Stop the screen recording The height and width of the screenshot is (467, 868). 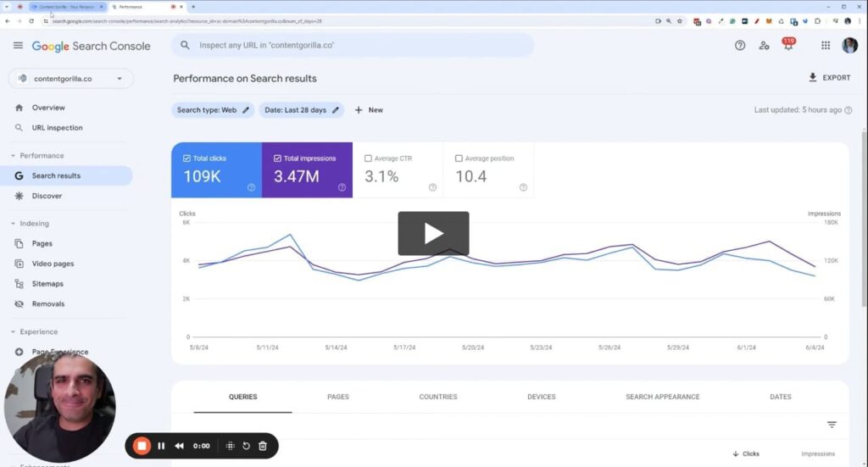coord(142,446)
